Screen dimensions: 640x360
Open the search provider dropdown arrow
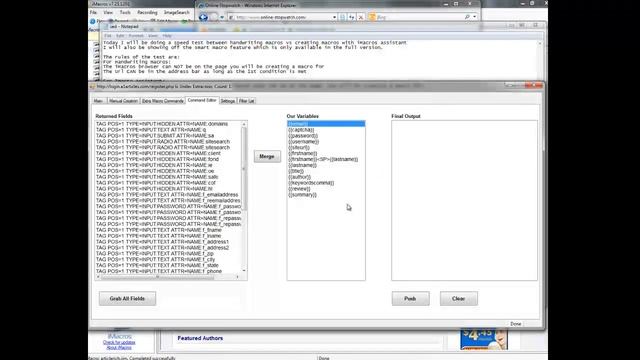[474, 17]
